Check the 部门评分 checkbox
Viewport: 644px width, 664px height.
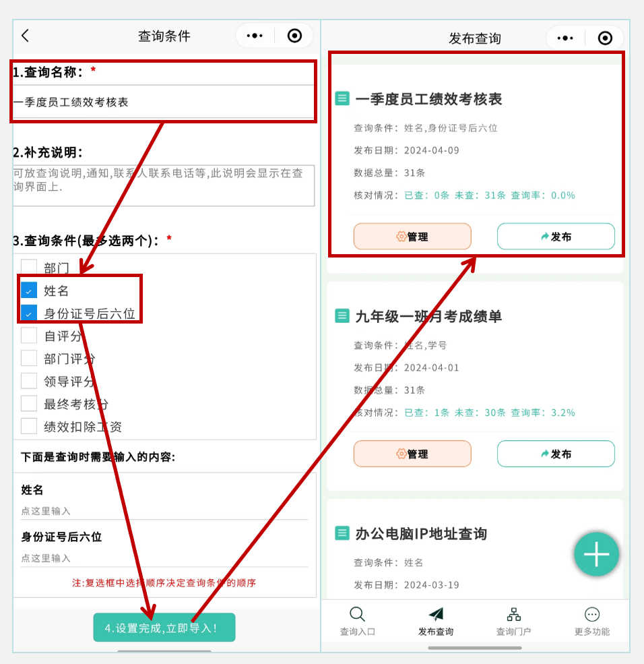pos(29,359)
